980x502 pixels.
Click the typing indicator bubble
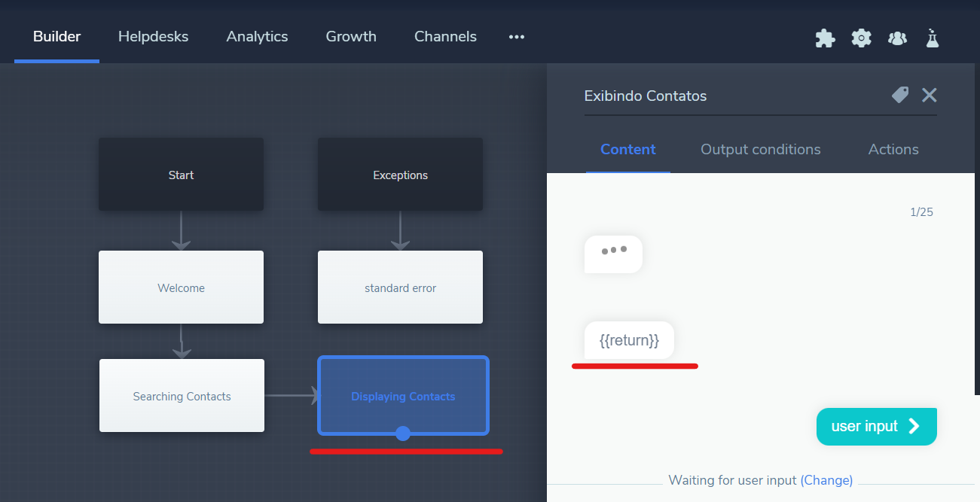(x=613, y=254)
